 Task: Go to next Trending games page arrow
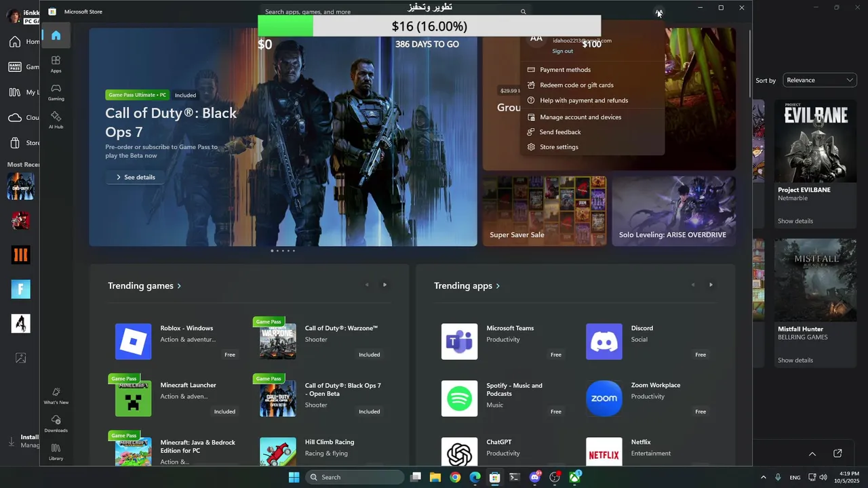point(384,285)
